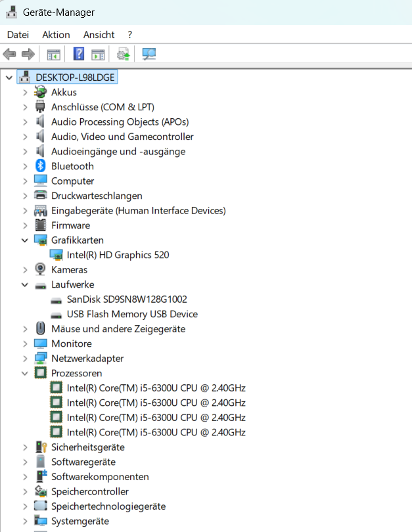Select SanDisk SD9SN8W128G1002 drive
Image resolution: width=412 pixels, height=532 pixels.
tap(127, 299)
